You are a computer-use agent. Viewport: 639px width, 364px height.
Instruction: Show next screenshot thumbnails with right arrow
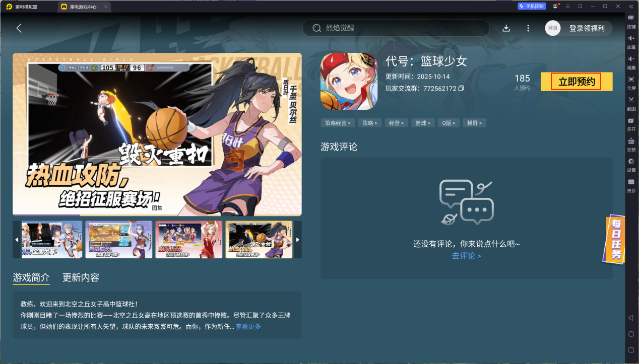click(298, 240)
